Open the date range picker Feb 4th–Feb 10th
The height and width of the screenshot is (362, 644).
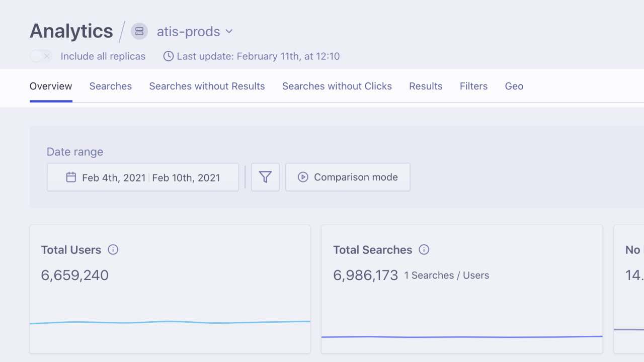[x=143, y=177]
